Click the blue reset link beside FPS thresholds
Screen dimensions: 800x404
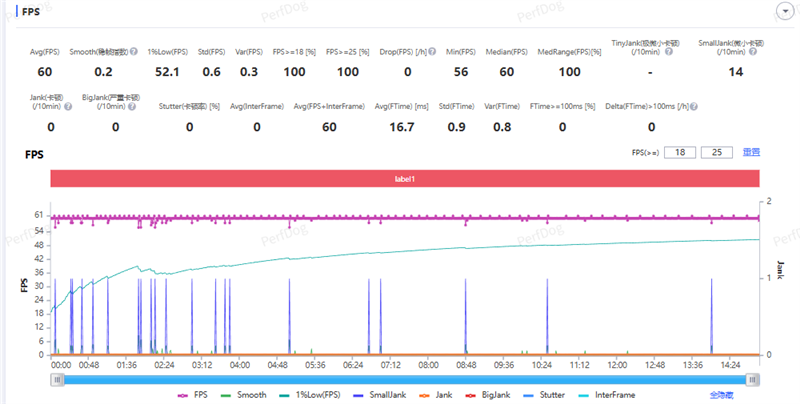749,152
